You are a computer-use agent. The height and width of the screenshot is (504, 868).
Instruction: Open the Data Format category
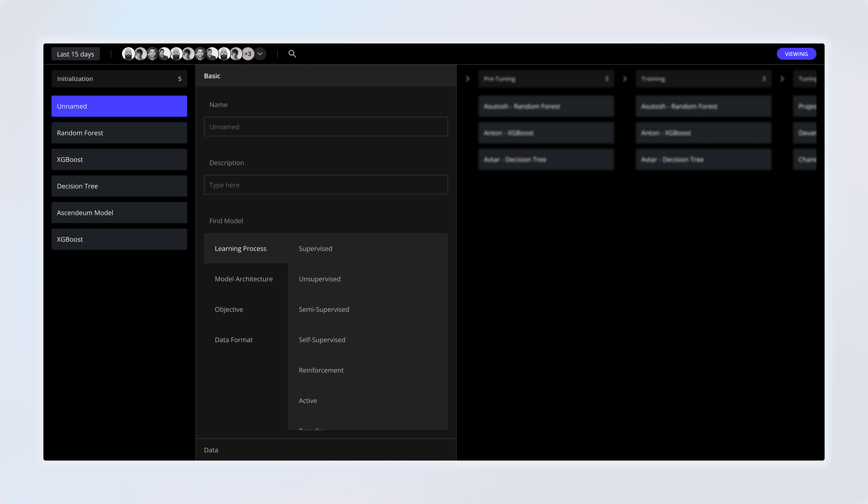coord(233,340)
